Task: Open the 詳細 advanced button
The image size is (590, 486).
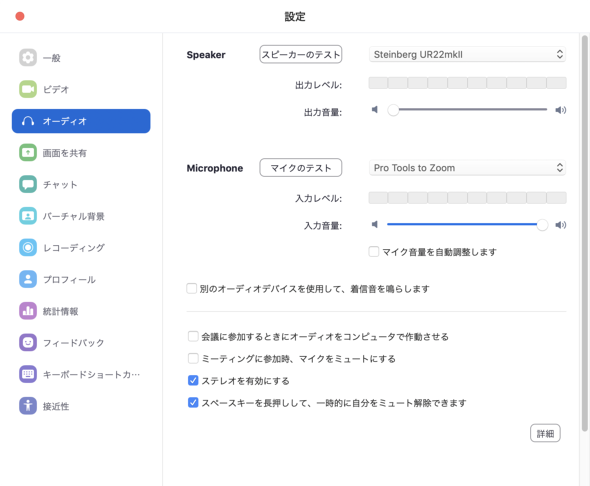Action: point(545,433)
